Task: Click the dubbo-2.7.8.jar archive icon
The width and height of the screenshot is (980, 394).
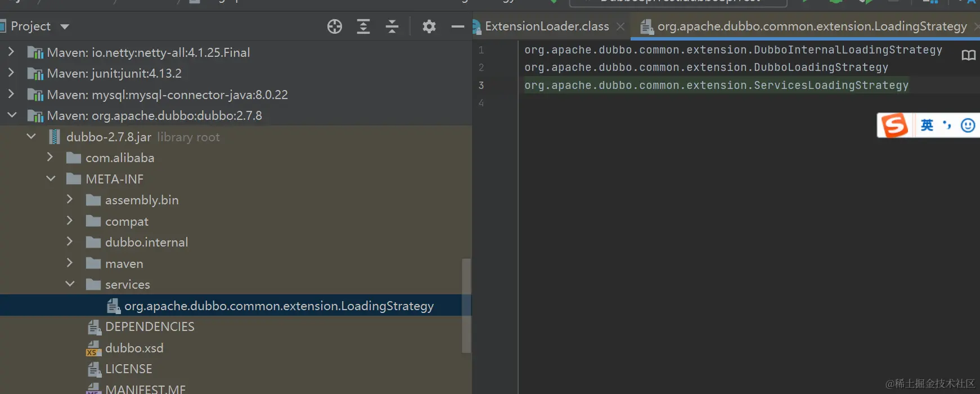Action: click(55, 137)
